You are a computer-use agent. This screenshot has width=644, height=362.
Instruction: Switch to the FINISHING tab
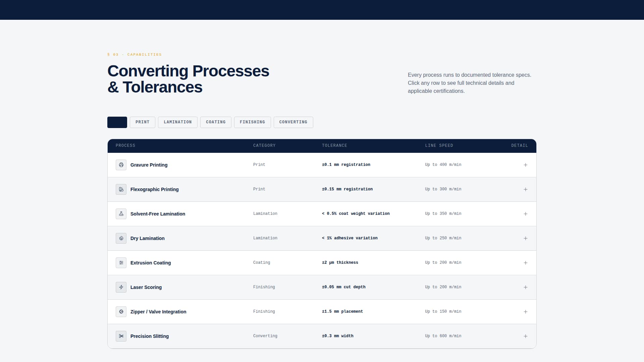click(252, 122)
